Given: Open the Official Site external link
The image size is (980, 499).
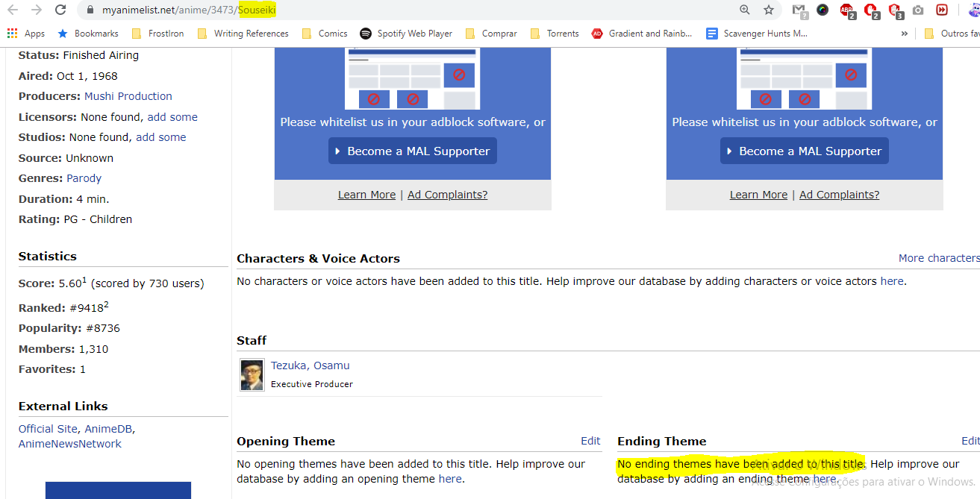Looking at the screenshot, I should (48, 429).
